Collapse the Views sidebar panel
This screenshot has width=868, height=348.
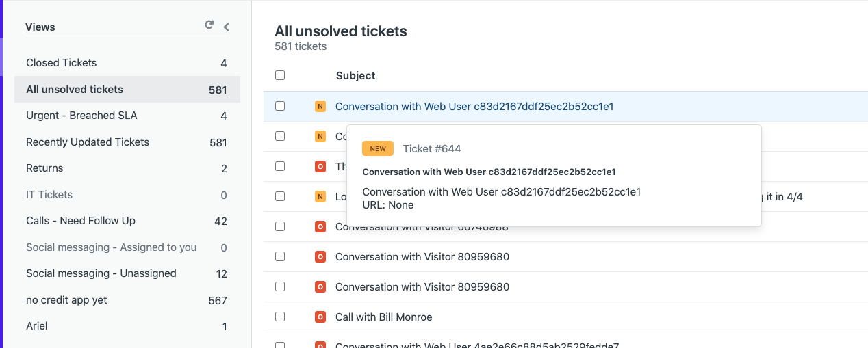click(x=226, y=27)
